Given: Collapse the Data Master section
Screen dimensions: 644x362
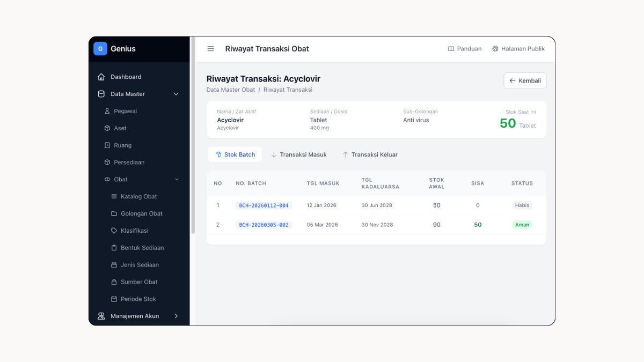Looking at the screenshot, I should (x=176, y=94).
